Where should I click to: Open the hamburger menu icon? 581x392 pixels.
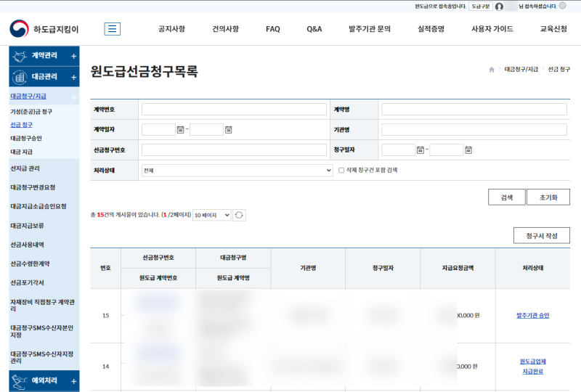[x=113, y=29]
